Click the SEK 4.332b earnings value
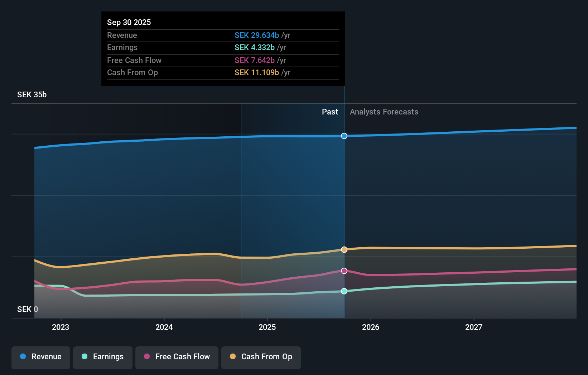This screenshot has width=588, height=375. (254, 47)
